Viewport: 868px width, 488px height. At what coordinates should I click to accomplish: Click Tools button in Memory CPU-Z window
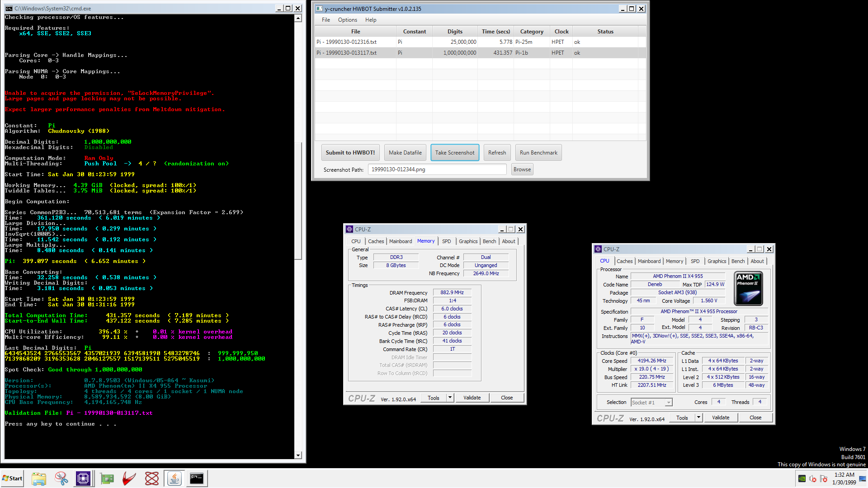pyautogui.click(x=434, y=398)
